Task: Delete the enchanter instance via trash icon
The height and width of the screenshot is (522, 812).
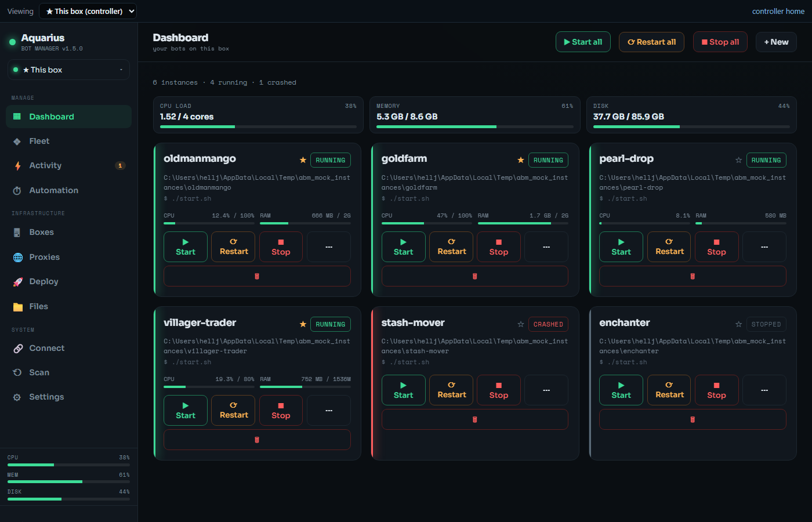Action: (x=693, y=419)
